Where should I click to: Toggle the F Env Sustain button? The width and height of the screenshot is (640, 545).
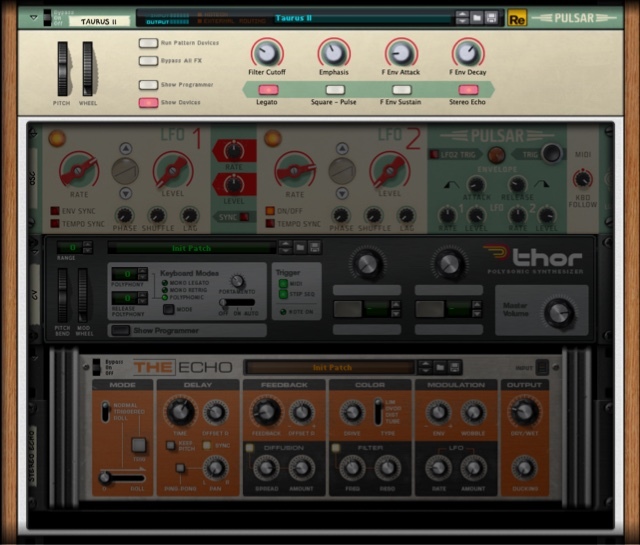(x=402, y=89)
